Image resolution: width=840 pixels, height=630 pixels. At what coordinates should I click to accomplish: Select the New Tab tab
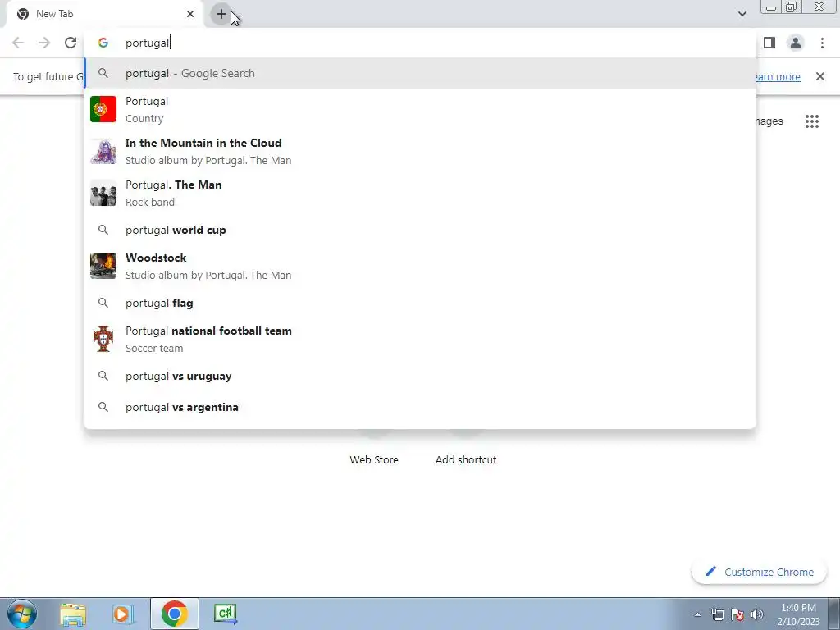(x=104, y=14)
